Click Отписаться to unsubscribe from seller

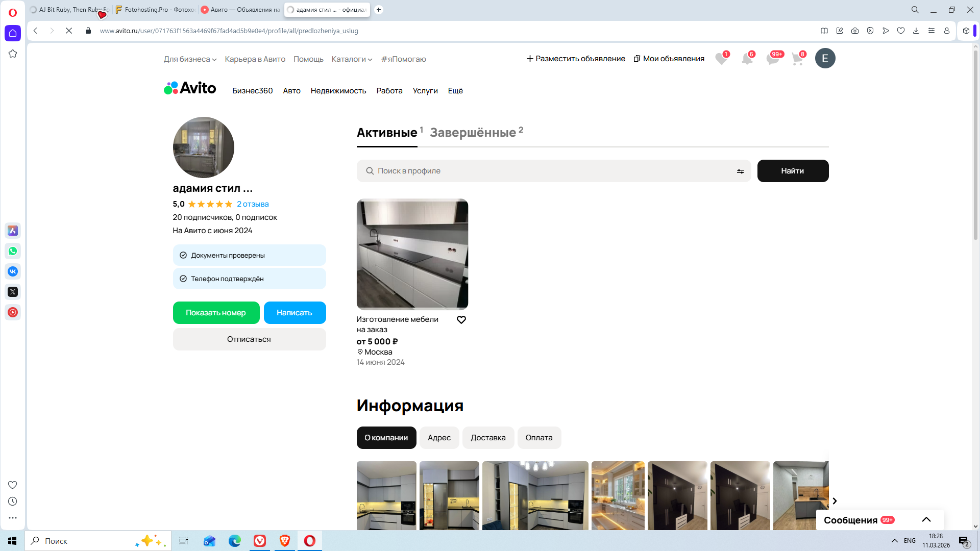[249, 339]
